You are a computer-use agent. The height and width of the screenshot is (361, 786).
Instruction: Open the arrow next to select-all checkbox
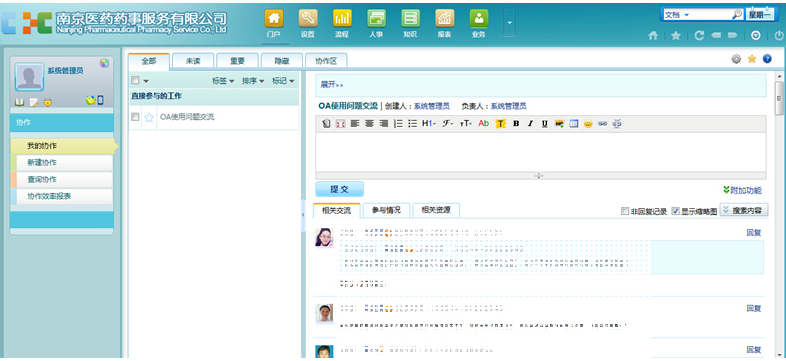146,81
